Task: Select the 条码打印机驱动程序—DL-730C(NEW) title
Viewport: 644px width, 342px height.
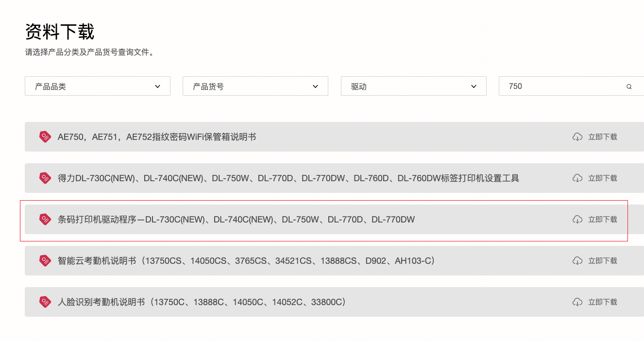Action: point(236,220)
